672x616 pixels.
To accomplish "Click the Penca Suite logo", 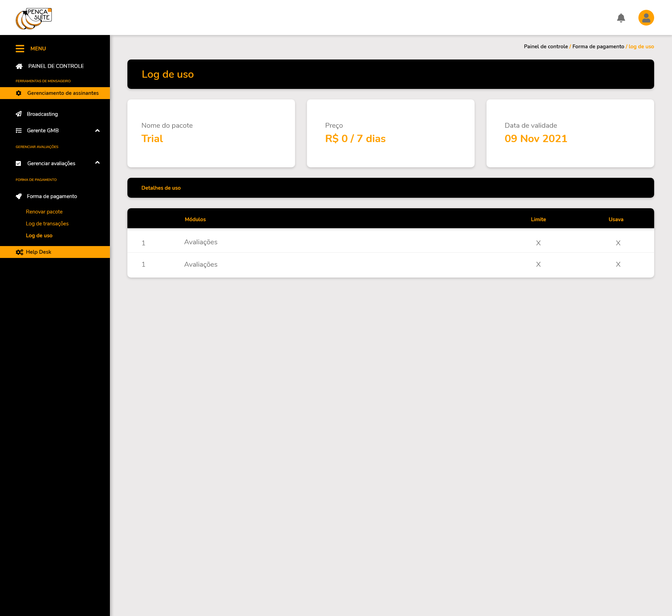I will [34, 18].
